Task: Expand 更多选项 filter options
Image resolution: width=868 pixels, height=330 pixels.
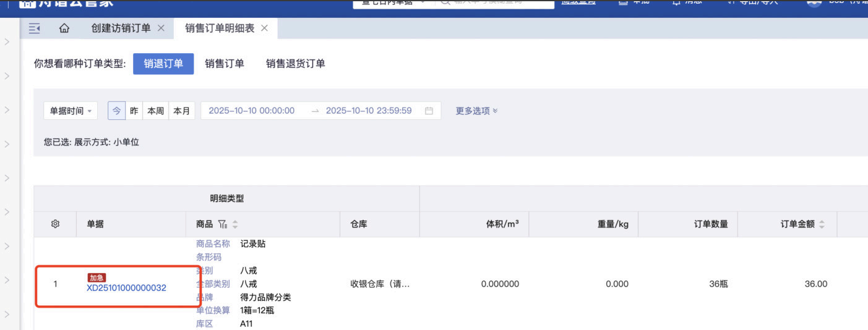Action: pos(476,111)
